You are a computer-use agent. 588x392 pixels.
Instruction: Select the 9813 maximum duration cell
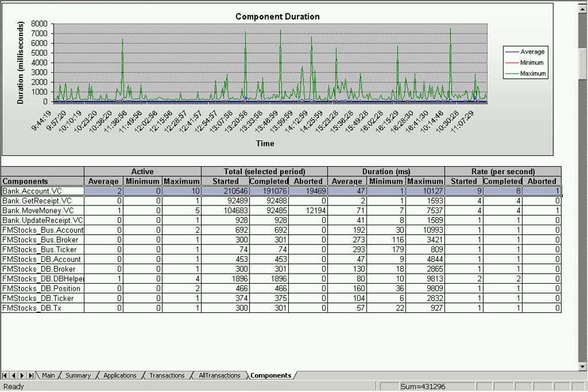(x=425, y=278)
